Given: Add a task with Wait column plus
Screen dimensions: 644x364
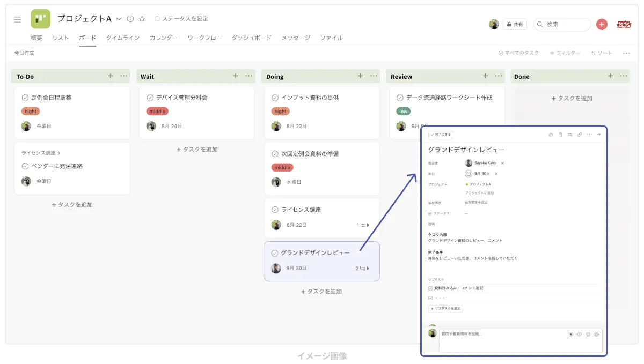Looking at the screenshot, I should click(x=236, y=76).
